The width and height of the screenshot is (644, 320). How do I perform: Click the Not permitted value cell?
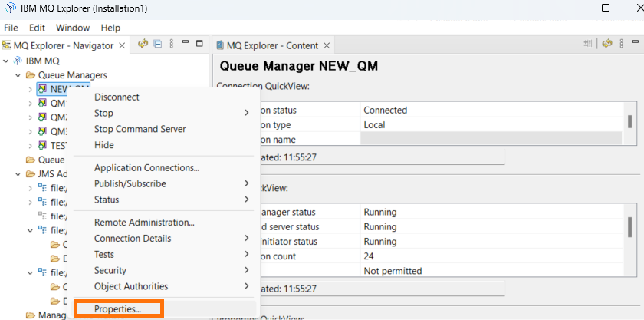point(491,271)
